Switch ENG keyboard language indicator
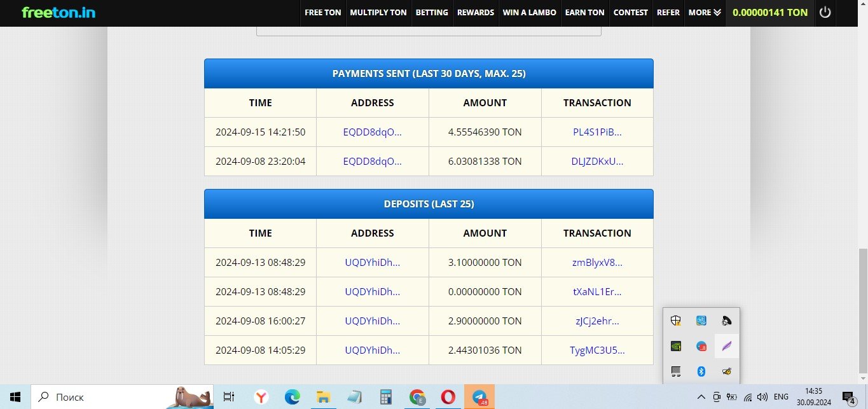The width and height of the screenshot is (868, 409). point(781,397)
